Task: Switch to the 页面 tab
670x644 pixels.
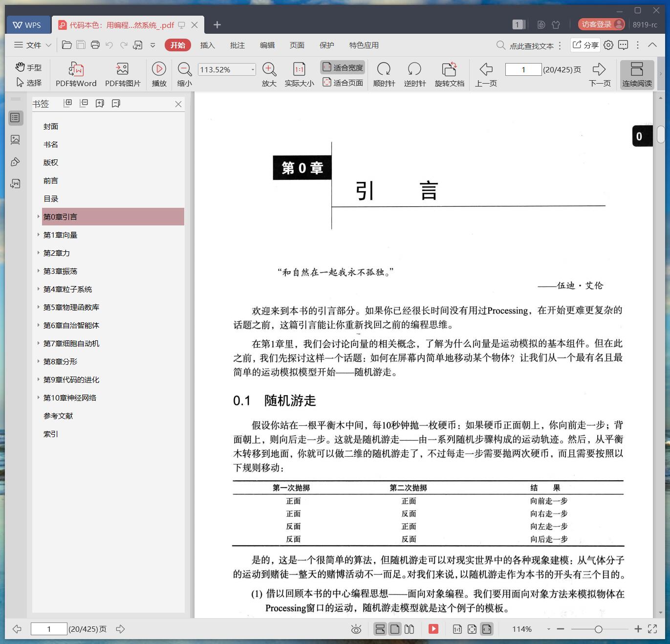Action: pos(297,45)
